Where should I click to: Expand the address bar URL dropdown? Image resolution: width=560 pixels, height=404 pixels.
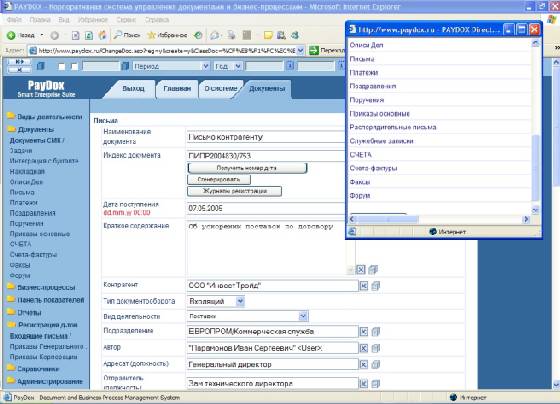point(300,51)
